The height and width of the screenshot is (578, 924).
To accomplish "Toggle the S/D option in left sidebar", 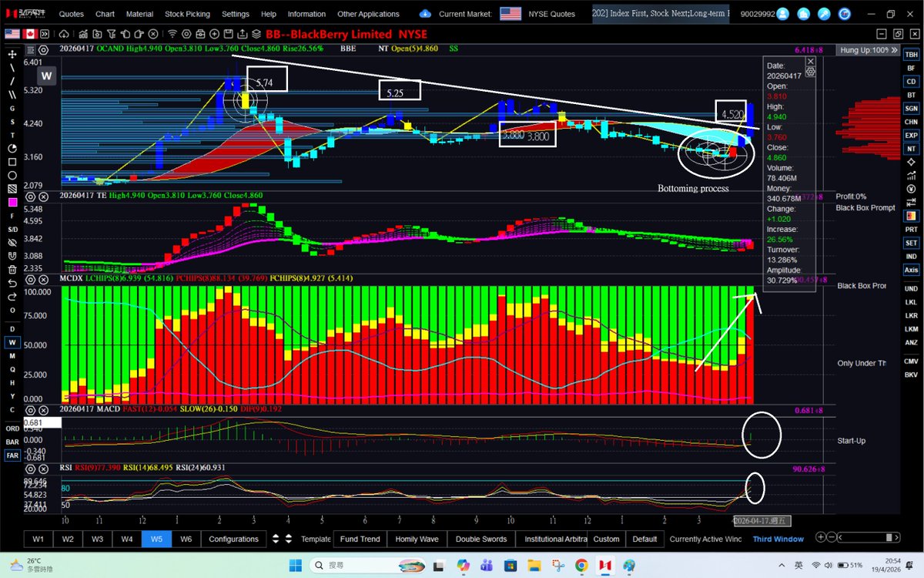I will 12,229.
